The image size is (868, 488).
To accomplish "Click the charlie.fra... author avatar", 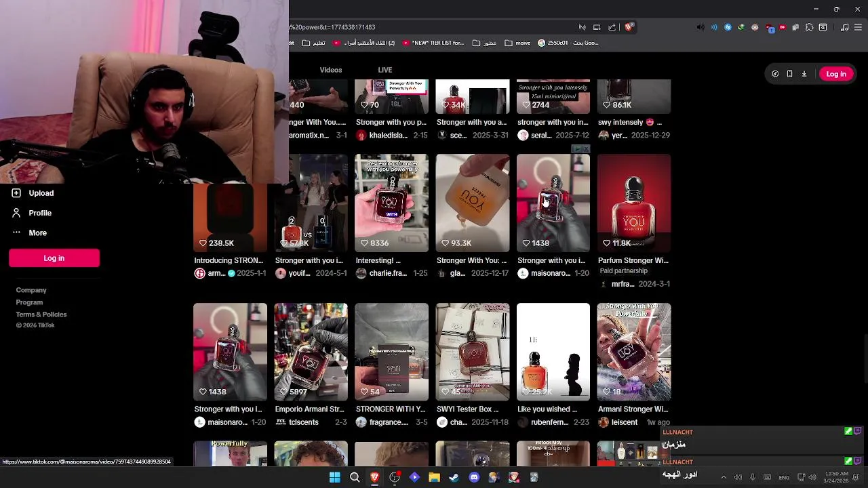I will (x=361, y=273).
